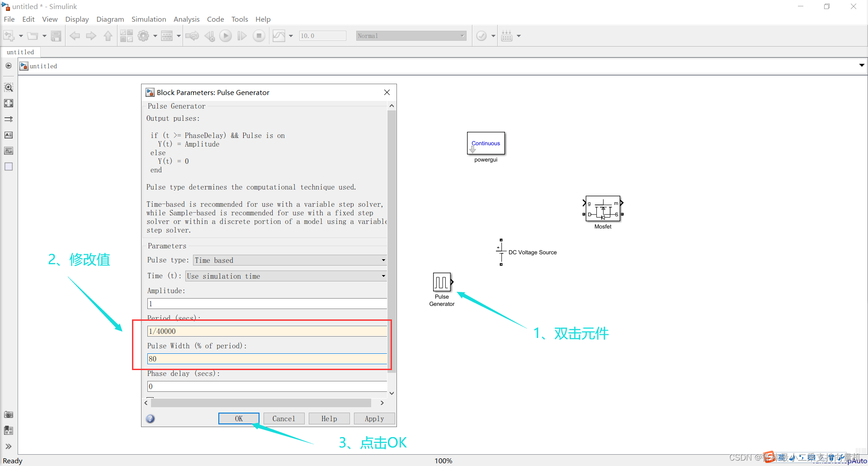Click the Build Model icon

click(507, 36)
